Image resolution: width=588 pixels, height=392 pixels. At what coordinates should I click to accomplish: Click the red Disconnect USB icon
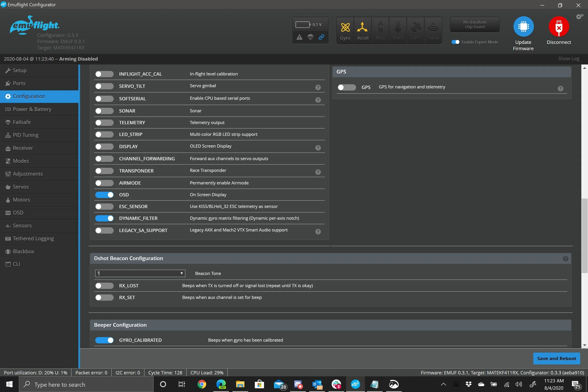coord(559,27)
